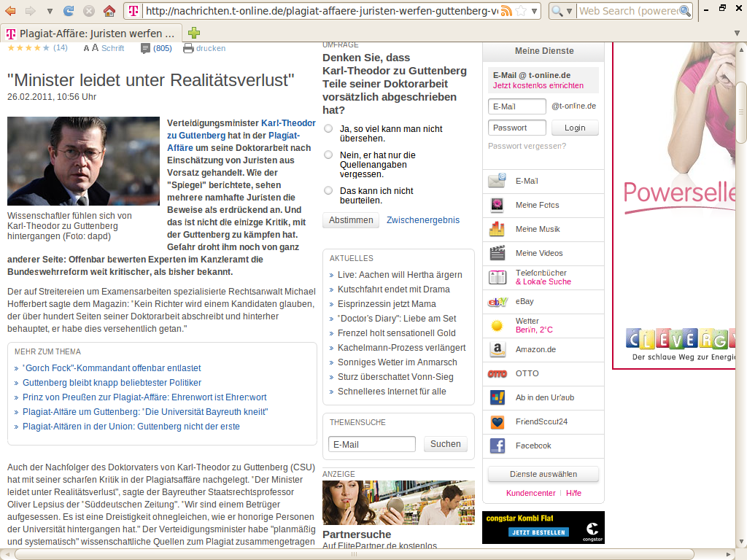747x560 pixels.
Task: Open the tab list dropdown arrow
Action: pyautogui.click(x=737, y=34)
